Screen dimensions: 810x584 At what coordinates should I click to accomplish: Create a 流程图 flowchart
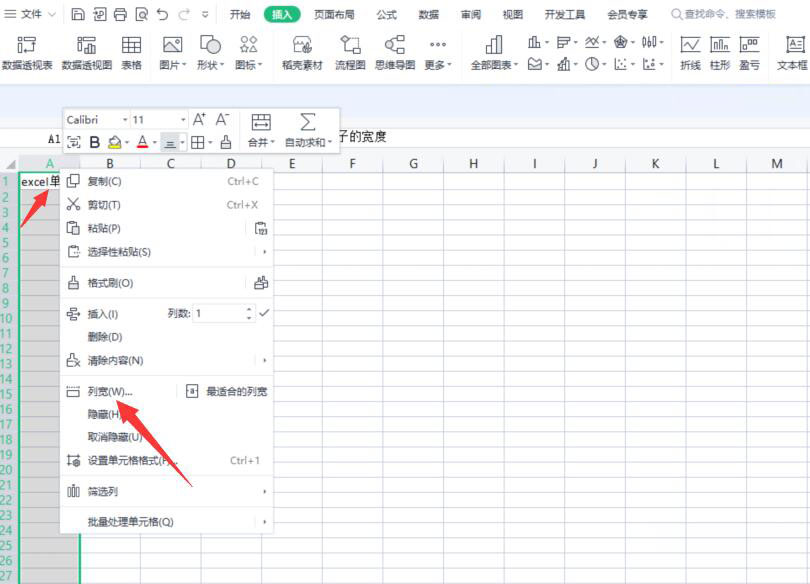[349, 50]
